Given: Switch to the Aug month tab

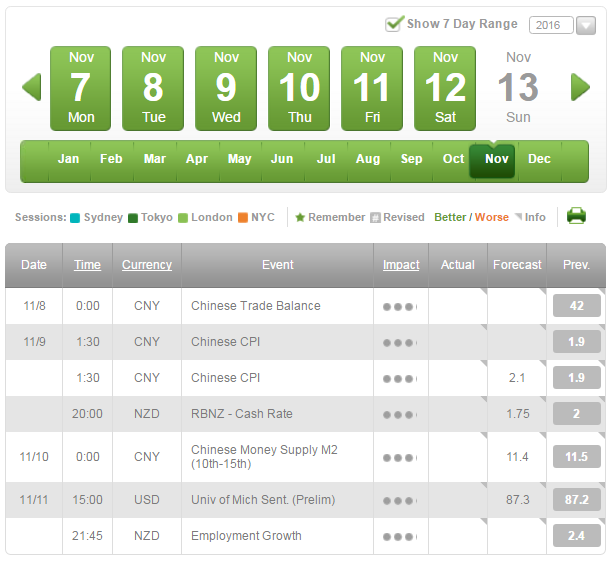Looking at the screenshot, I should [368, 159].
